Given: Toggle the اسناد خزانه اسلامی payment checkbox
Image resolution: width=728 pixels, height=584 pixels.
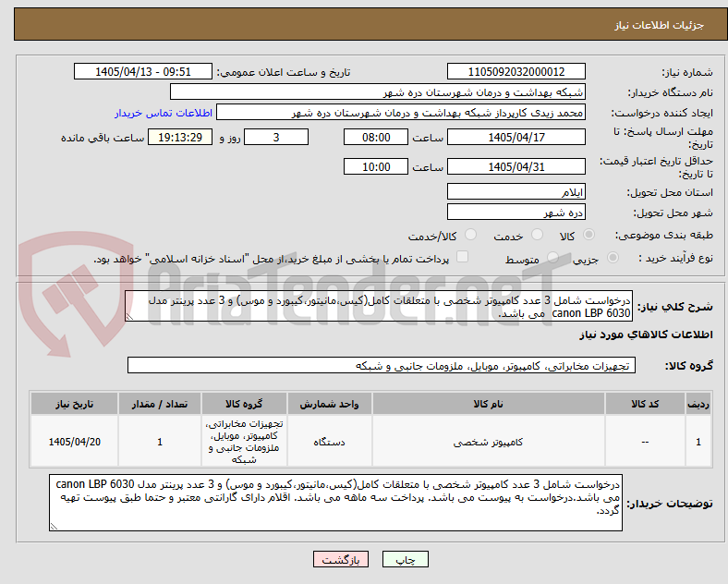Looking at the screenshot, I should point(463,257).
